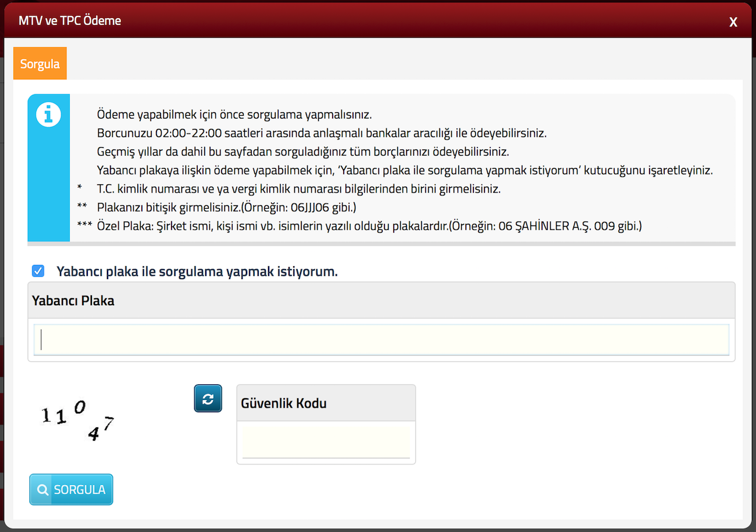
Task: Click the 'Plakanızı bitişik girmelisiniz' note
Action: click(x=226, y=208)
